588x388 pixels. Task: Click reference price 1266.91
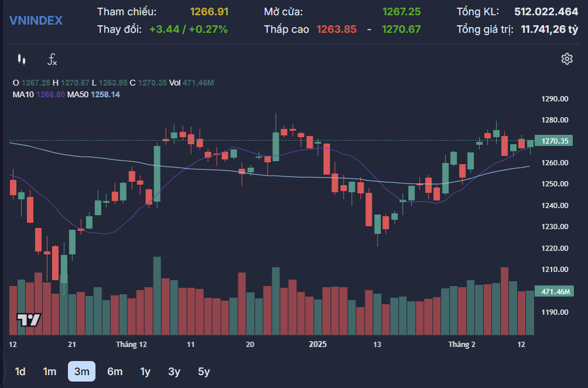tap(209, 12)
